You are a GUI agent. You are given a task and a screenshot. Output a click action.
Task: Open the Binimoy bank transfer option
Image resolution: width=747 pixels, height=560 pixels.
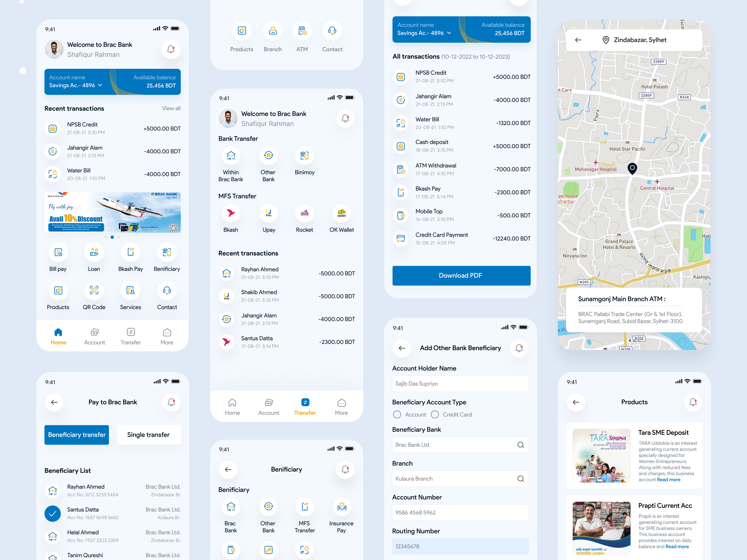(304, 156)
